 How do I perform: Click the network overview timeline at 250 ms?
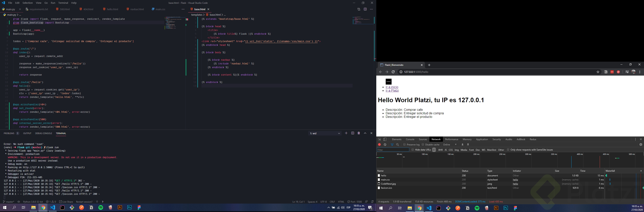pyautogui.click(x=502, y=154)
